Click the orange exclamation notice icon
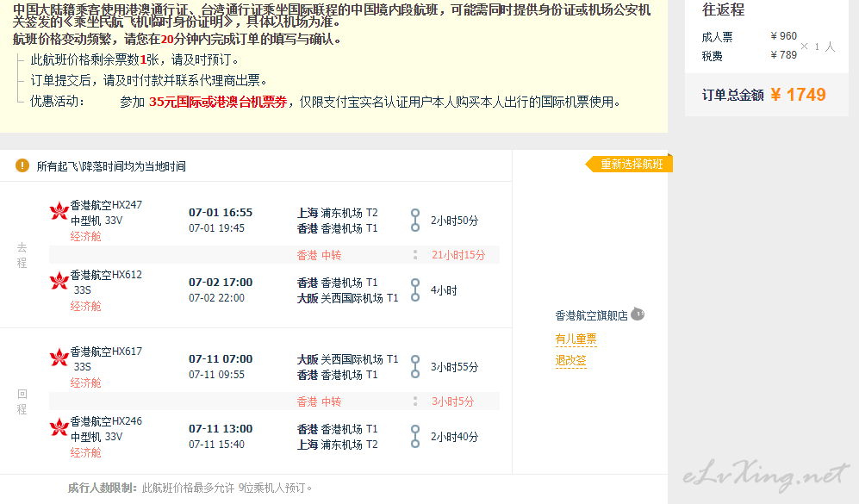The width and height of the screenshot is (859, 504). pyautogui.click(x=22, y=165)
